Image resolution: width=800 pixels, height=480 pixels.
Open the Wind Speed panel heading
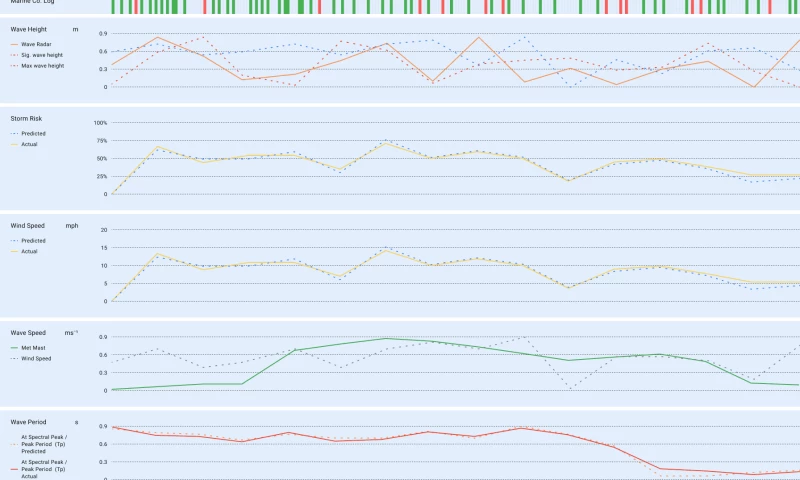(x=27, y=225)
